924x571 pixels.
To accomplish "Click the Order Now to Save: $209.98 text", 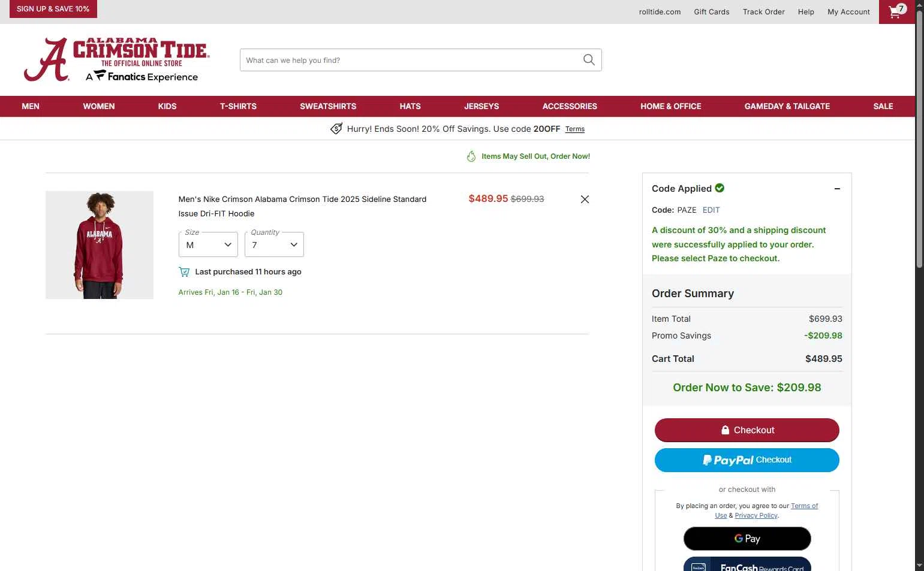I will coord(747,388).
